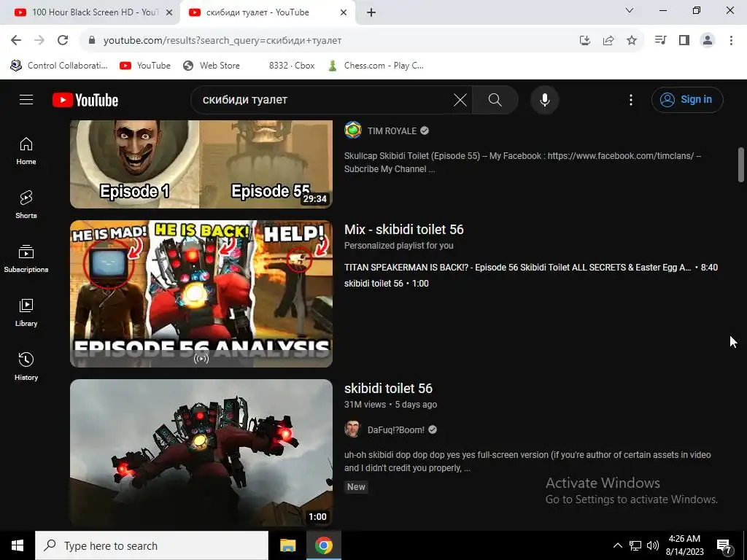Click the Sign in button

tap(687, 99)
